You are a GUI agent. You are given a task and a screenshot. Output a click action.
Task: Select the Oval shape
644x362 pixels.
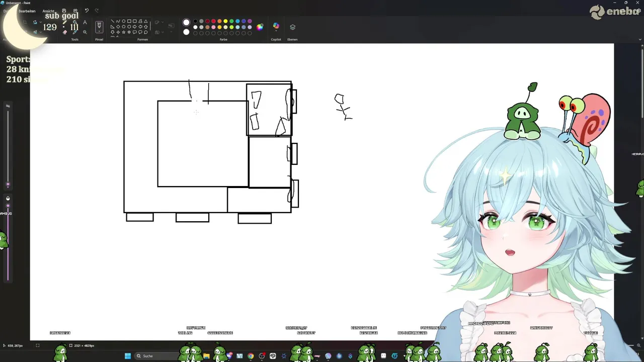[123, 21]
